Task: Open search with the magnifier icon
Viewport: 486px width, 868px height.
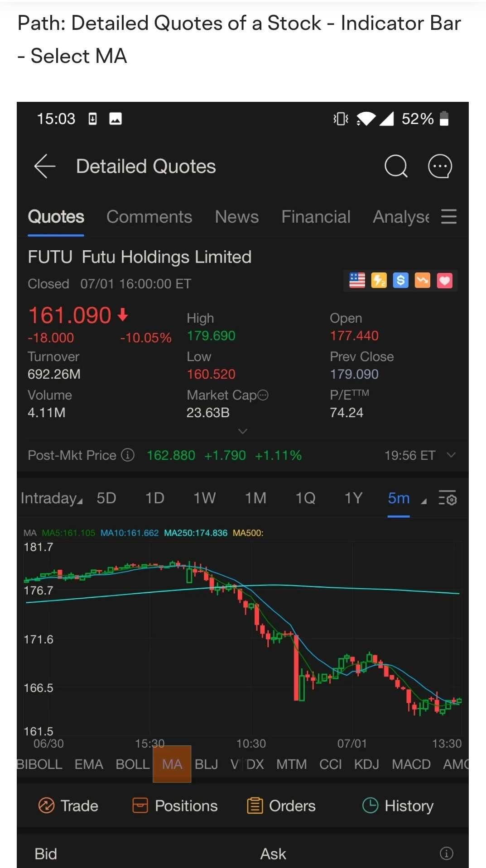Action: click(396, 166)
